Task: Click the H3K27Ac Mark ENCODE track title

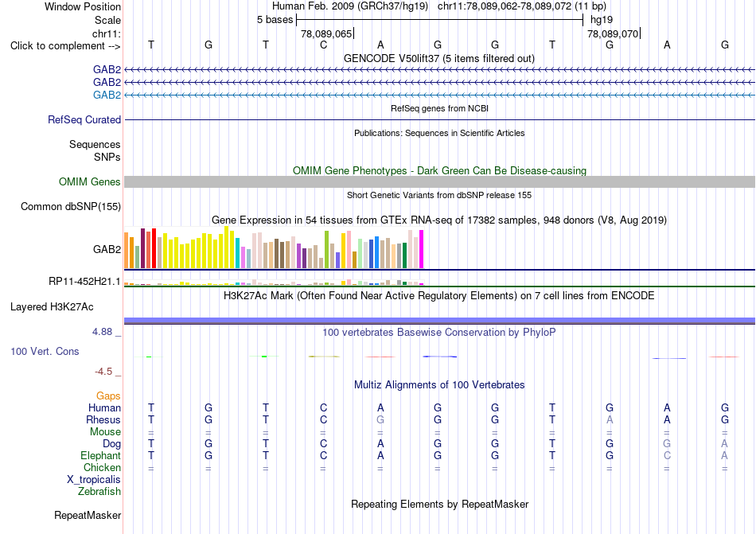Action: click(439, 295)
